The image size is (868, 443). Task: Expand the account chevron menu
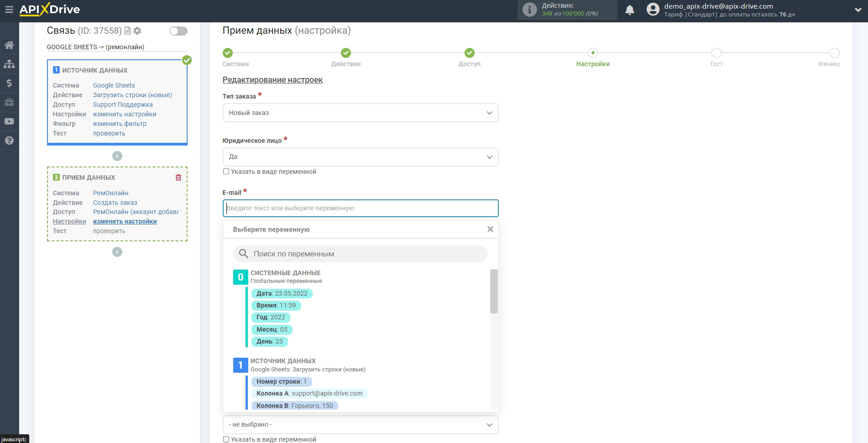[x=858, y=10]
